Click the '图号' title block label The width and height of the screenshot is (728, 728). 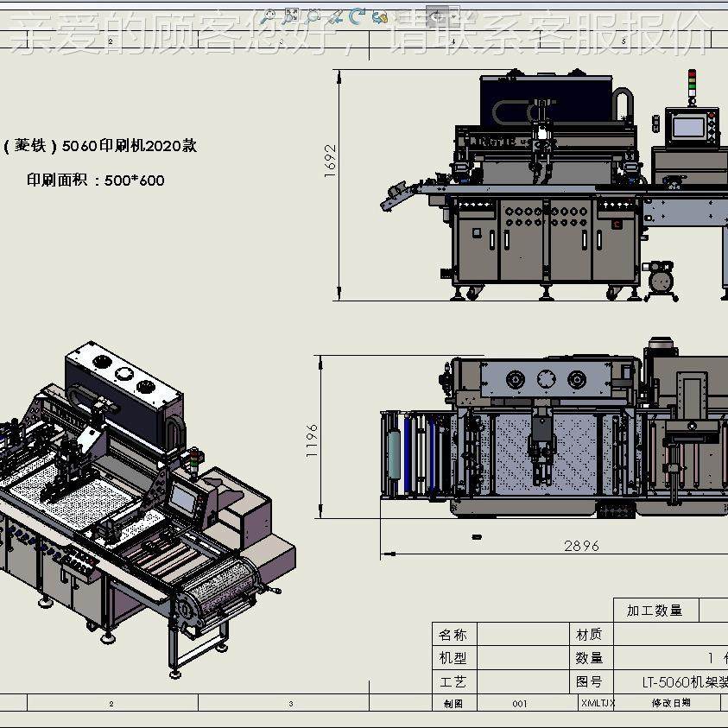[x=590, y=682]
